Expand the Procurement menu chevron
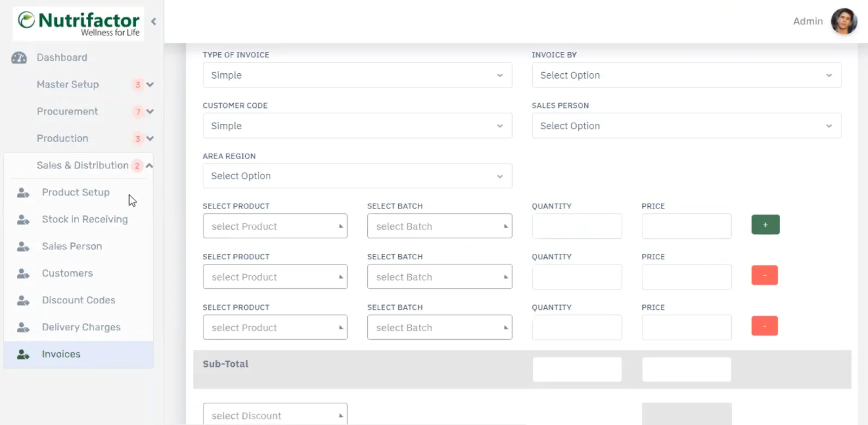Screen dimensions: 868x425 point(150,112)
